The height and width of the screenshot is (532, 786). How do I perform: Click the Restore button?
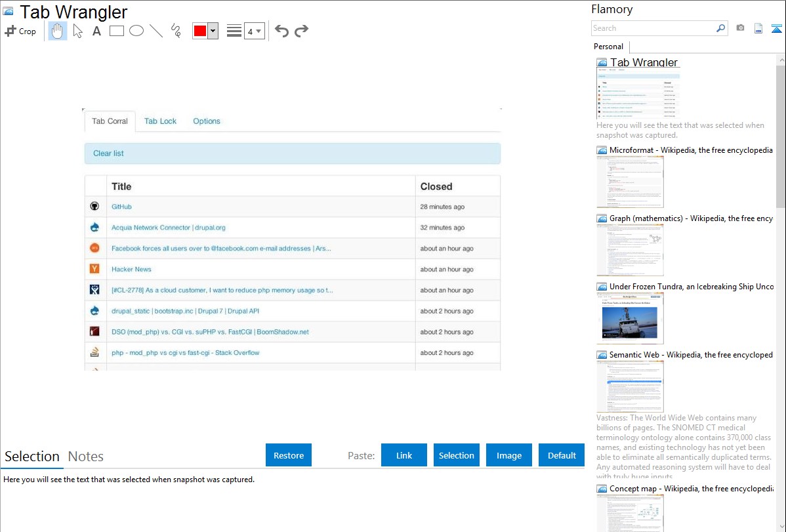[289, 455]
